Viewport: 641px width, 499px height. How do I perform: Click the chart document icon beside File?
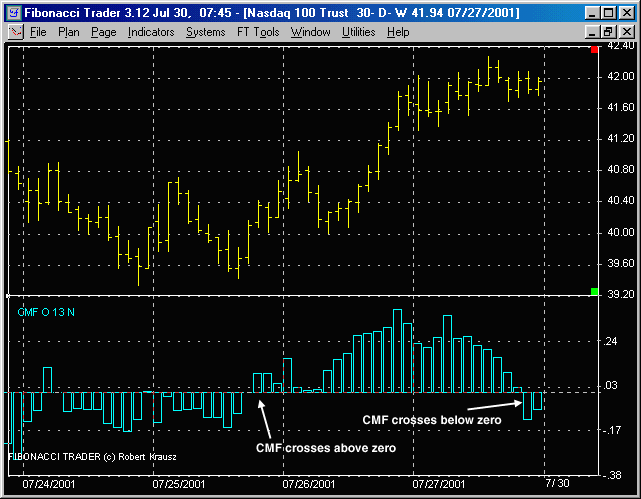pyautogui.click(x=15, y=32)
